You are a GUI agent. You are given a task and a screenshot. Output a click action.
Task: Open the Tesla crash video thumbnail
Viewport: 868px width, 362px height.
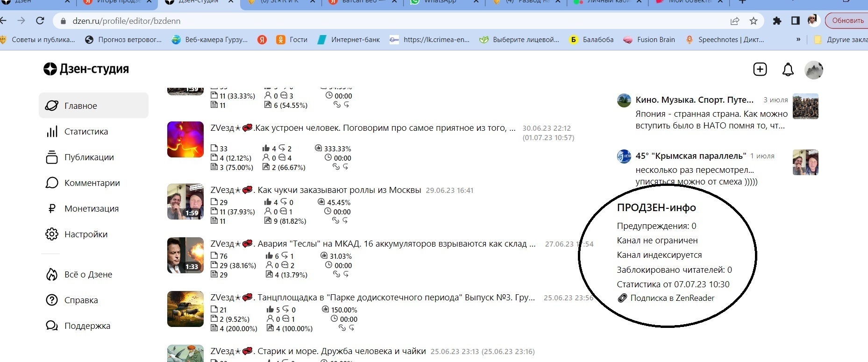[x=185, y=256]
